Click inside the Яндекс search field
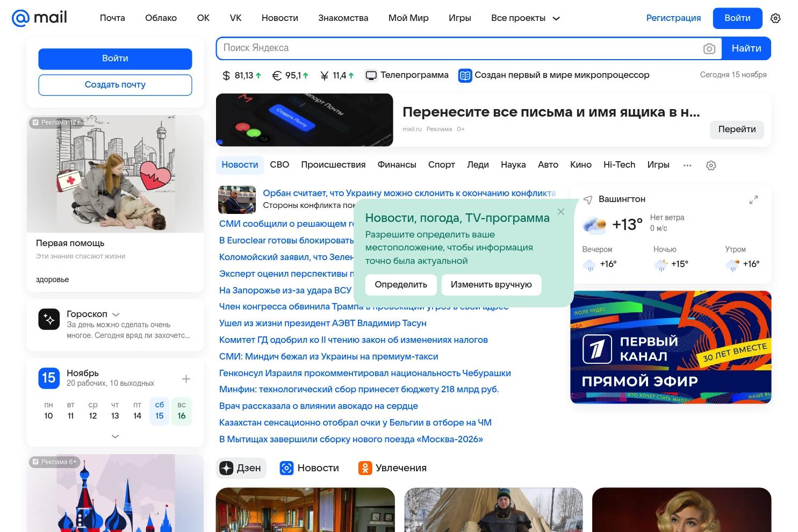This screenshot has height=532, width=798. click(x=430, y=48)
